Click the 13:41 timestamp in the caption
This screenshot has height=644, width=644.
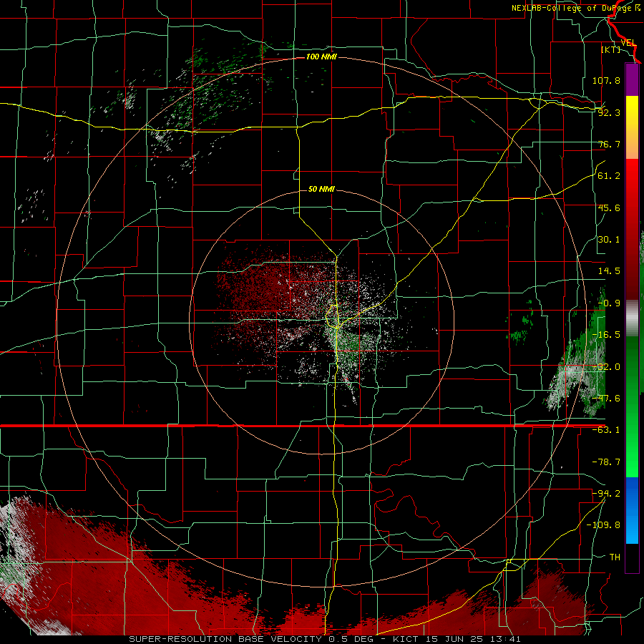coord(507,639)
